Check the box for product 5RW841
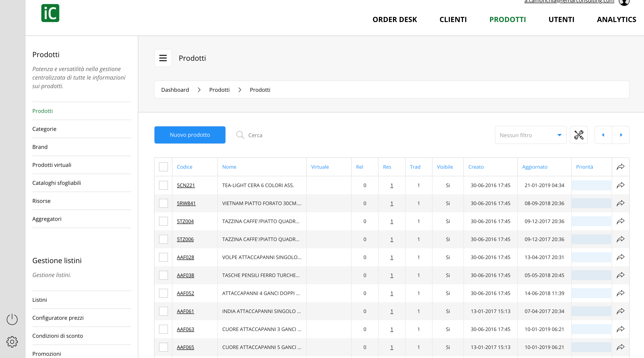This screenshot has height=358, width=644. tap(163, 203)
